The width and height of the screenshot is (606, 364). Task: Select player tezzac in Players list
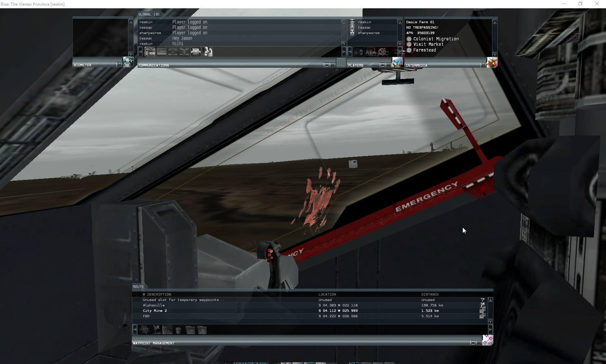pyautogui.click(x=364, y=27)
